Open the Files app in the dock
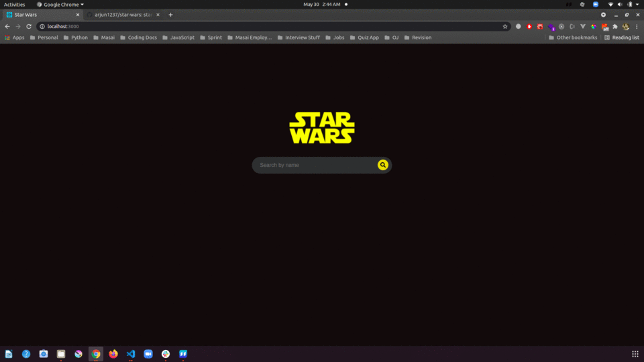The image size is (644, 362). [x=61, y=354]
